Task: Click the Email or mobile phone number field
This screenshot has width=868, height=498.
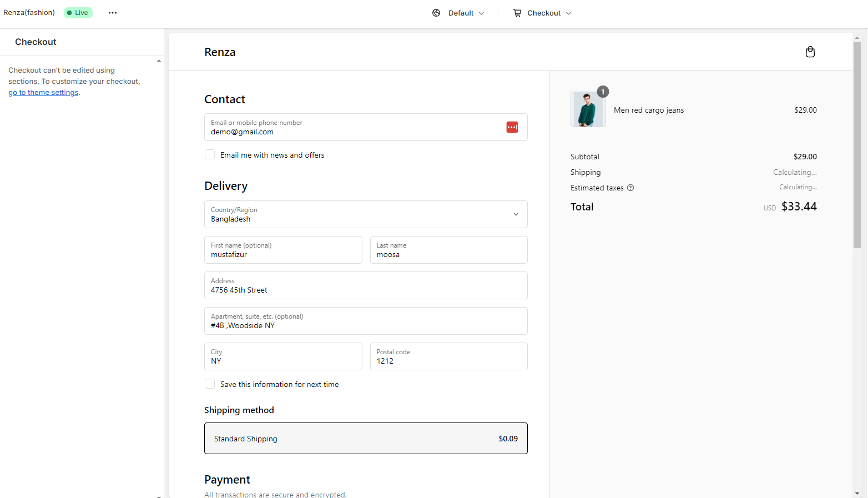Action: point(366,127)
